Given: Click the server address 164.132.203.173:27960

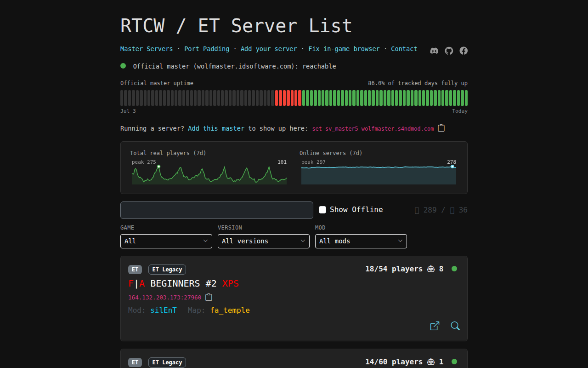Looking at the screenshot, I should (165, 298).
